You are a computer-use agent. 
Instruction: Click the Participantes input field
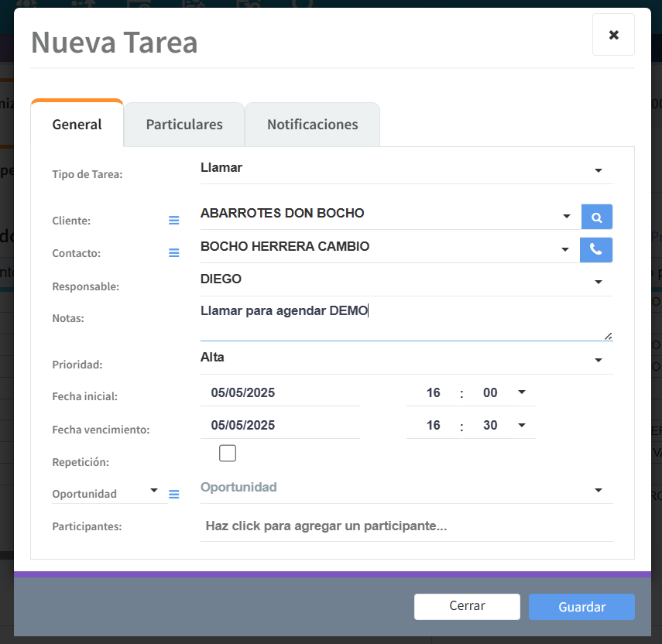(405, 526)
